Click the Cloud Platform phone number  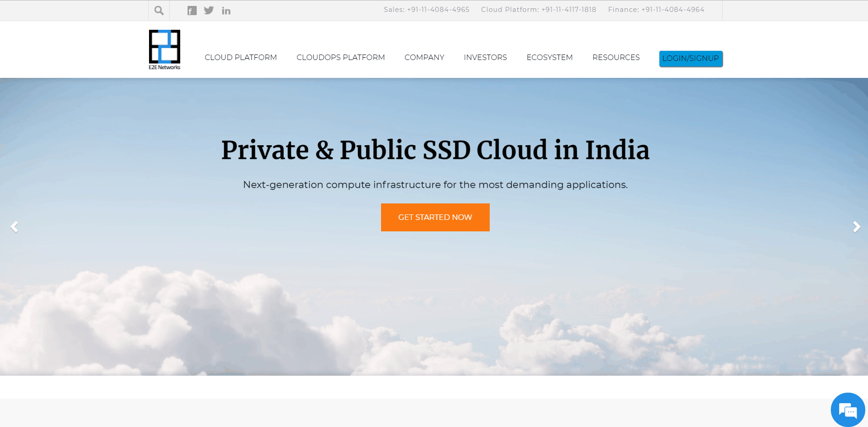pos(569,10)
